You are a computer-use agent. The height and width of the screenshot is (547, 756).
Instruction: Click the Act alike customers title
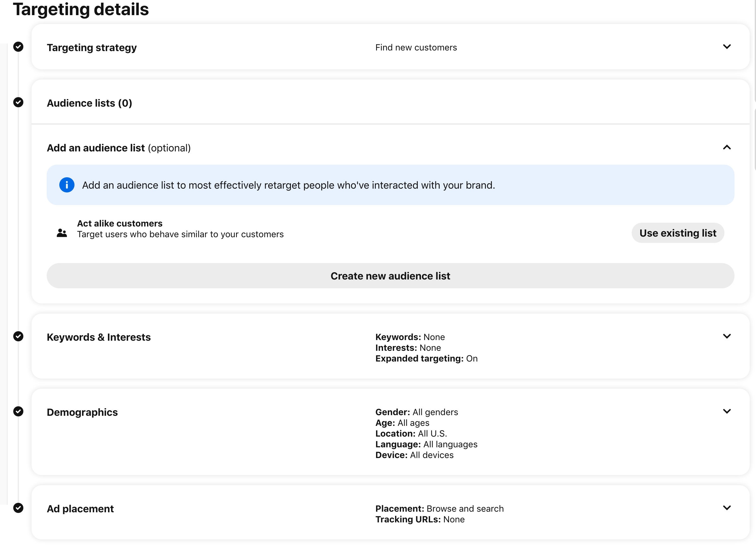[x=120, y=223]
